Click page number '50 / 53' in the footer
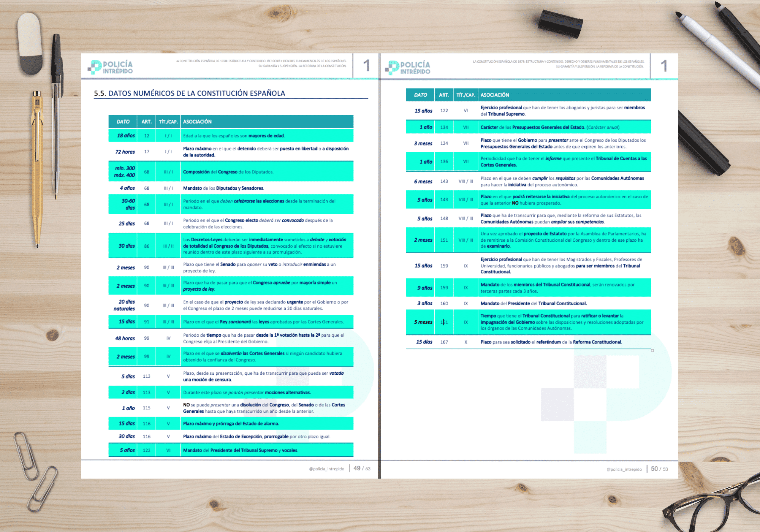The height and width of the screenshot is (532, 760). 659,469
